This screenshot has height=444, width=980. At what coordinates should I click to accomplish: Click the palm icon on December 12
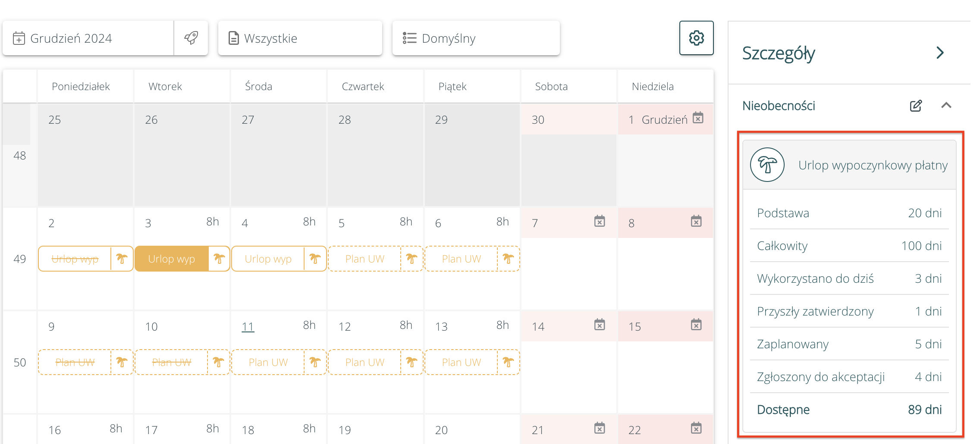click(x=411, y=362)
